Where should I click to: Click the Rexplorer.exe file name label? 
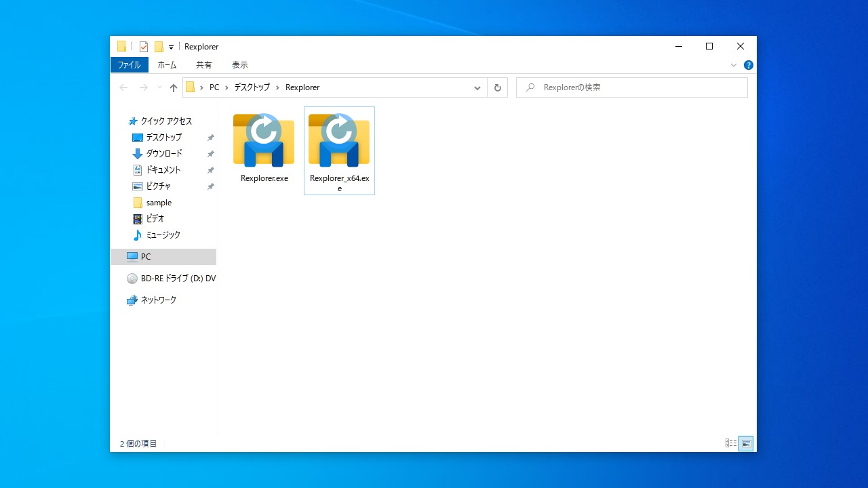pyautogui.click(x=264, y=178)
